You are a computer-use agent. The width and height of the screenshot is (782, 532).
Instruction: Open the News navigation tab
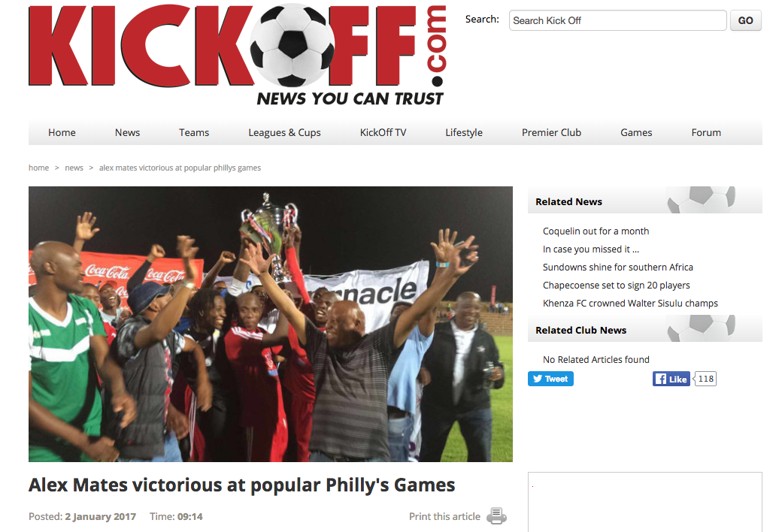[x=127, y=133]
